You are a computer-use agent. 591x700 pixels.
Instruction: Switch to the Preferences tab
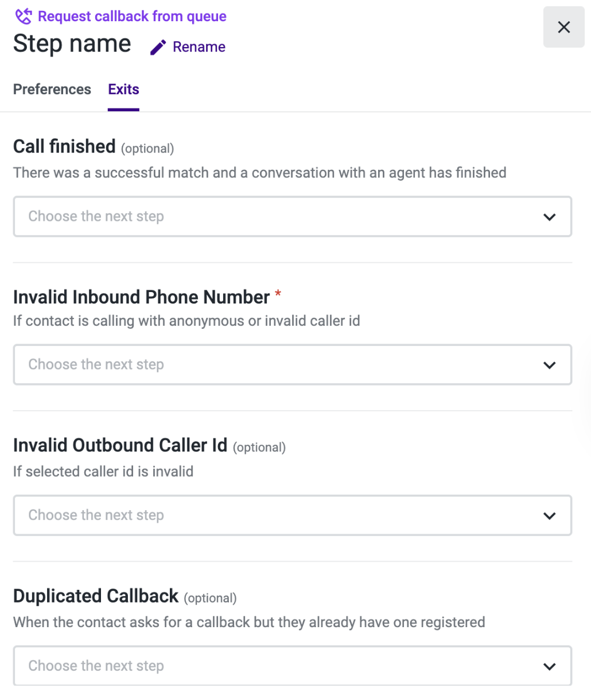click(x=52, y=90)
